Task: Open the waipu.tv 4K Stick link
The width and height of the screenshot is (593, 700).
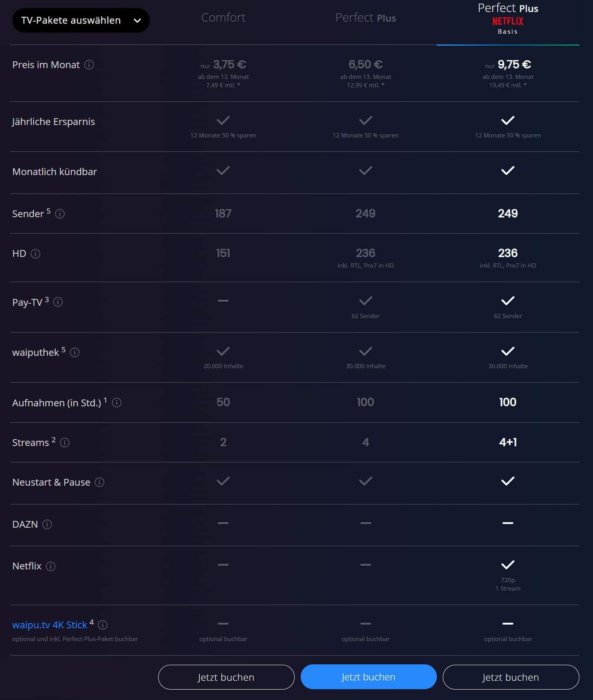Action: click(50, 625)
